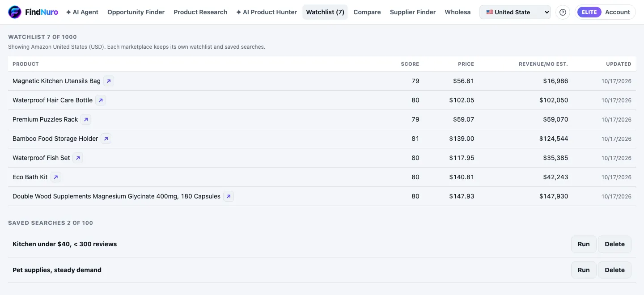Image resolution: width=644 pixels, height=295 pixels.
Task: Click score 81 for Bamboo Food Storage Holder
Action: coord(415,139)
